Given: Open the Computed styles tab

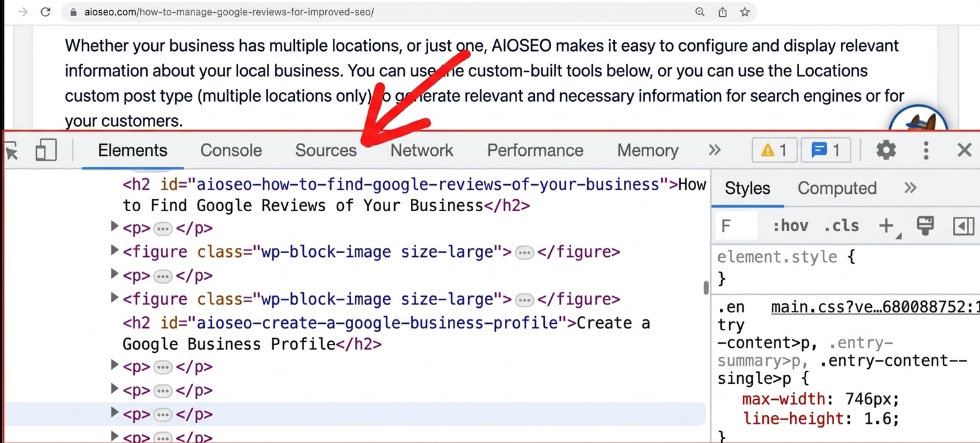Looking at the screenshot, I should (x=837, y=188).
